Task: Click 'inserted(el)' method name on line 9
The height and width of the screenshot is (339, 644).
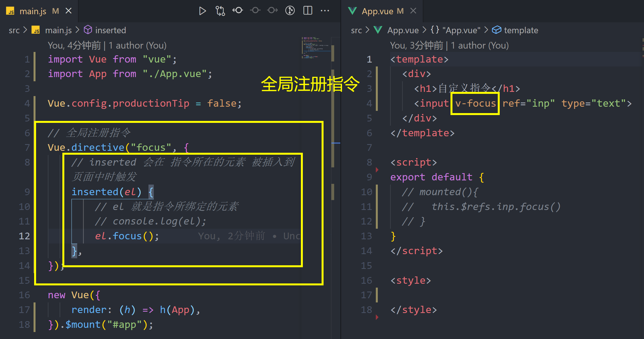Action: 106,192
